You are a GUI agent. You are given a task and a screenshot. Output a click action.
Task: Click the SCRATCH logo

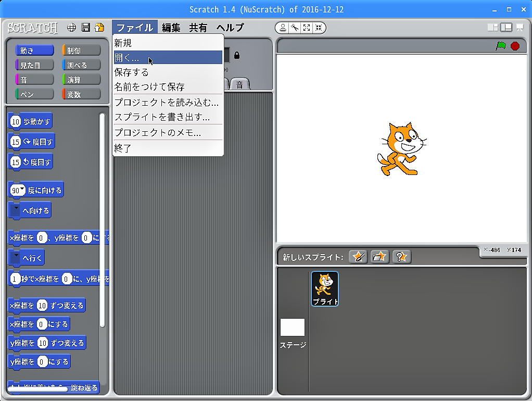click(x=33, y=28)
